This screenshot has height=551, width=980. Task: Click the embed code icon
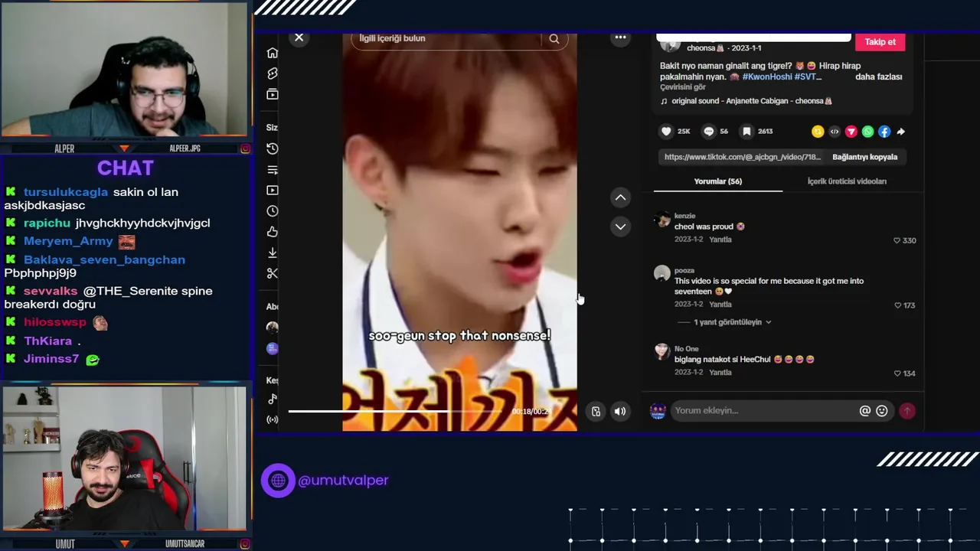(835, 132)
